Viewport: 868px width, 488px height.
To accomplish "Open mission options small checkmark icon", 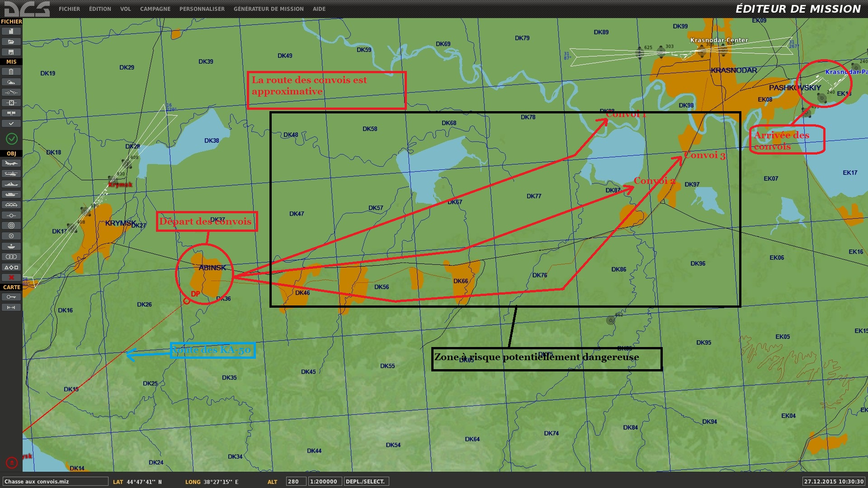I will tap(11, 123).
